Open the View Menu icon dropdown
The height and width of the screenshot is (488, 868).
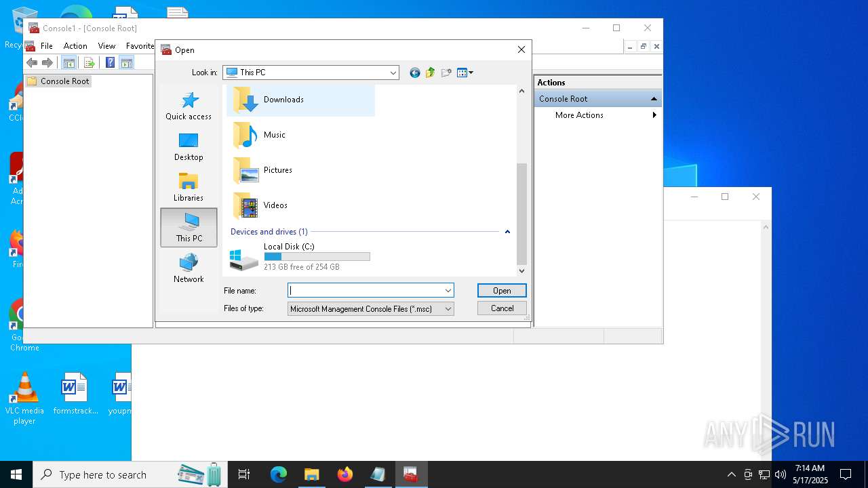(x=465, y=73)
